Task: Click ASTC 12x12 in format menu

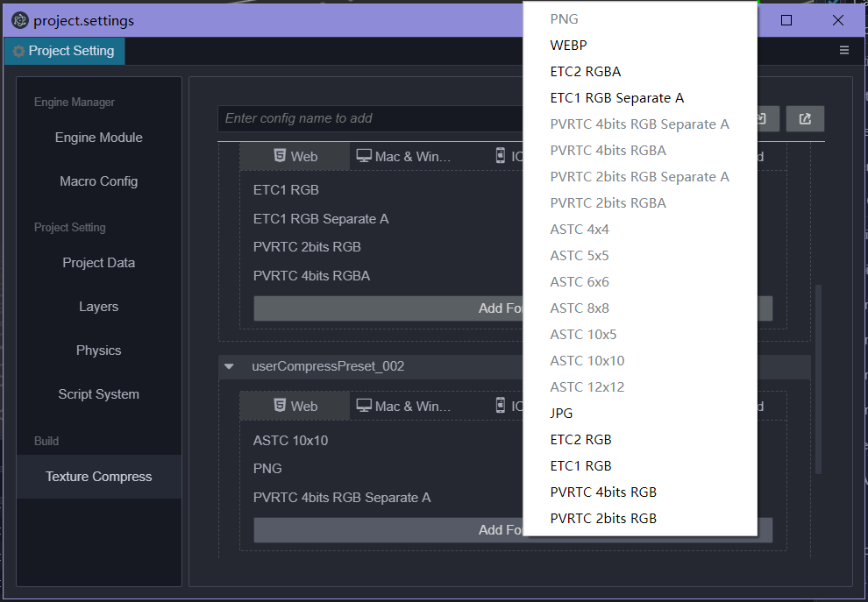Action: point(640,386)
